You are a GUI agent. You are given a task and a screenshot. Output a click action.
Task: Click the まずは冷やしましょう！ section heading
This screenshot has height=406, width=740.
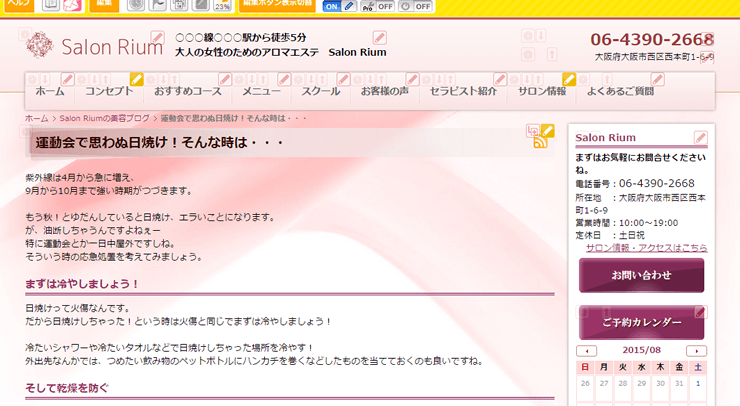tap(82, 284)
